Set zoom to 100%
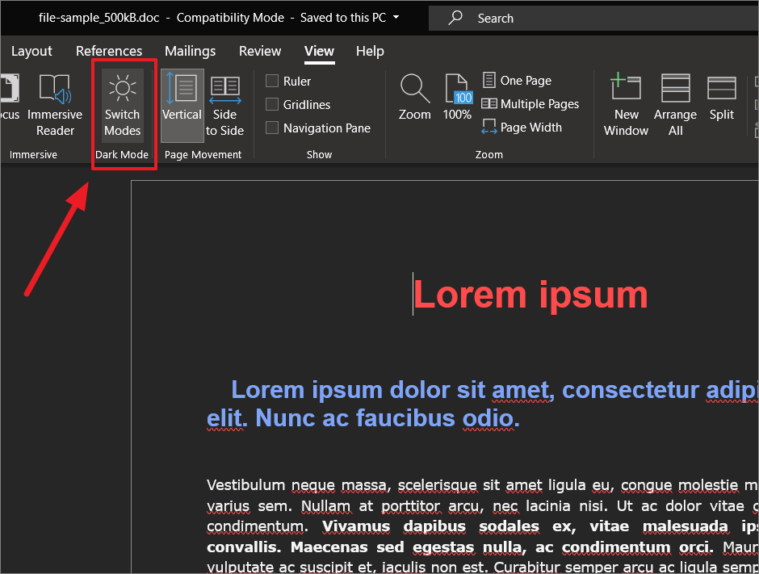 pos(457,97)
